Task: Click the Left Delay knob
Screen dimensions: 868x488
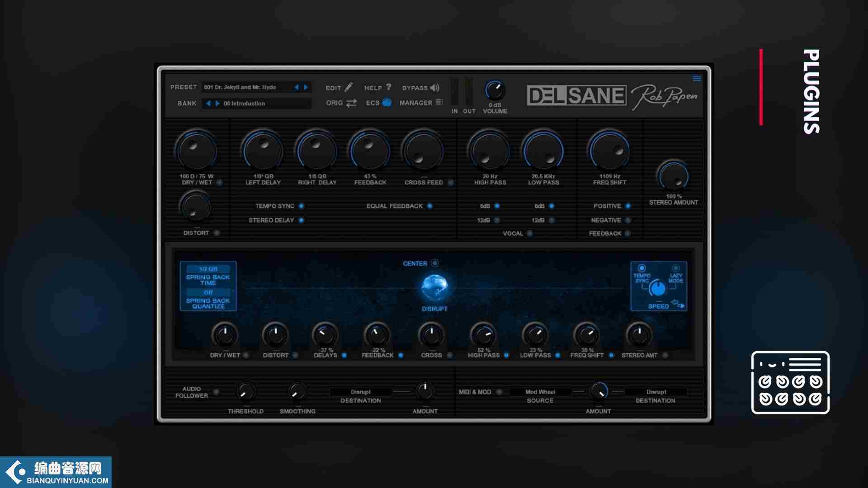Action: click(x=263, y=151)
